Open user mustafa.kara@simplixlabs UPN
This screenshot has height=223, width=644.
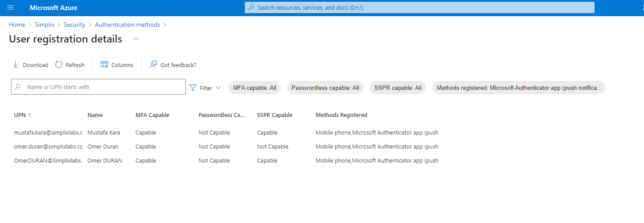(x=48, y=133)
